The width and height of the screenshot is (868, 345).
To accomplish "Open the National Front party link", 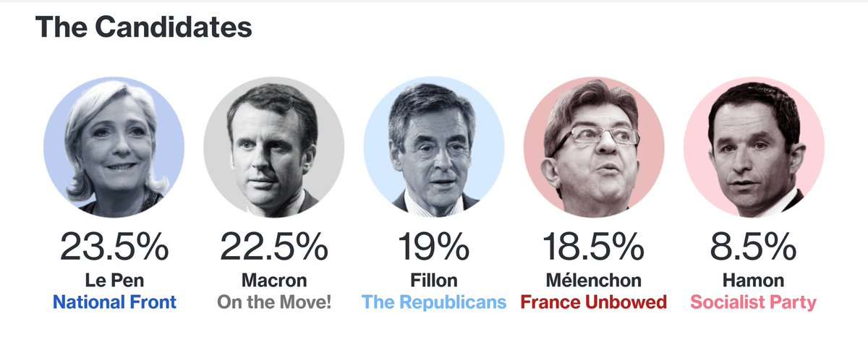I will tap(114, 302).
